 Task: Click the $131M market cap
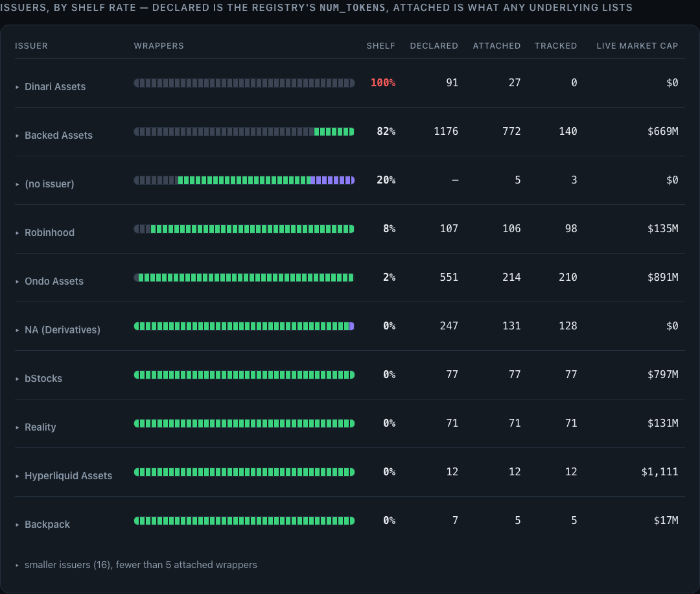[662, 423]
